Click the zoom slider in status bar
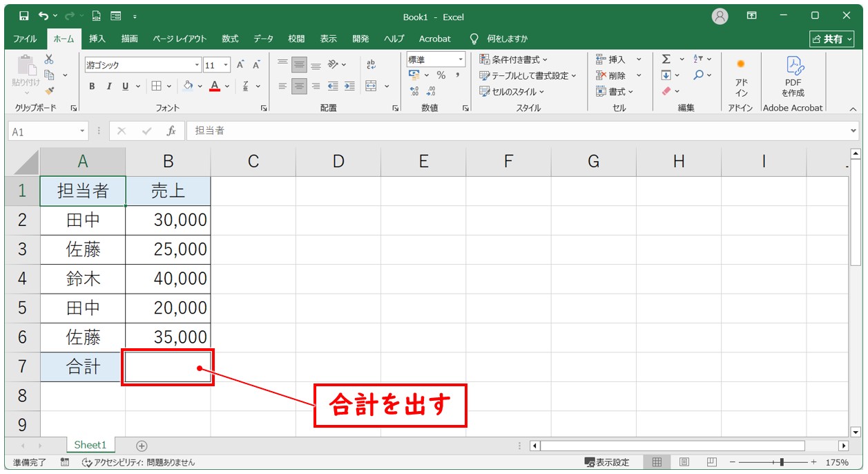The image size is (868, 474). (781, 462)
